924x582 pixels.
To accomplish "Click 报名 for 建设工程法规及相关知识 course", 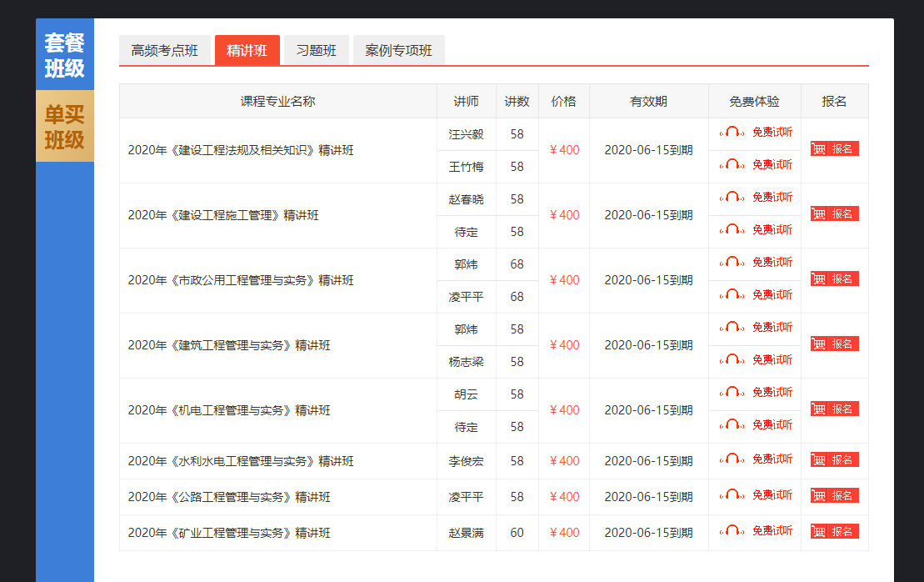I will tap(834, 148).
